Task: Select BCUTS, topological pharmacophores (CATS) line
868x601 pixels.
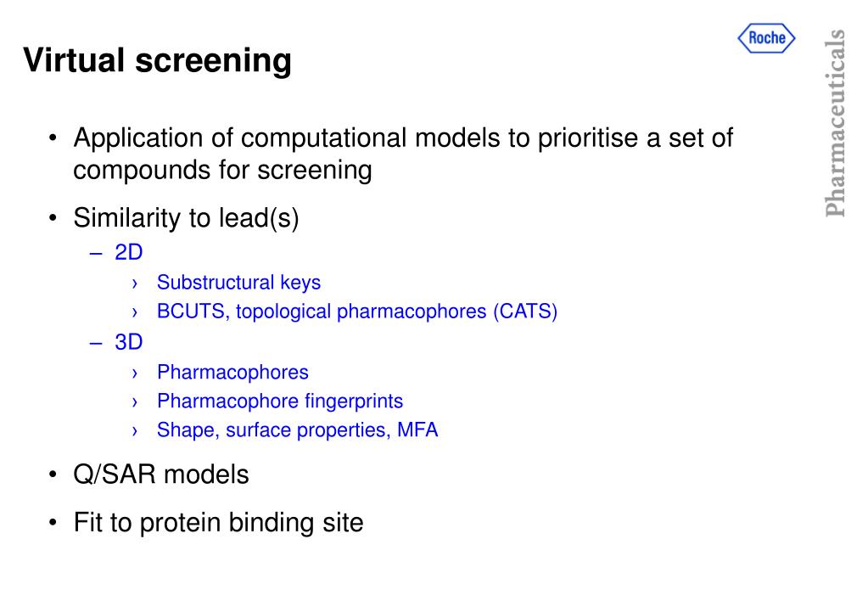Action: point(357,312)
